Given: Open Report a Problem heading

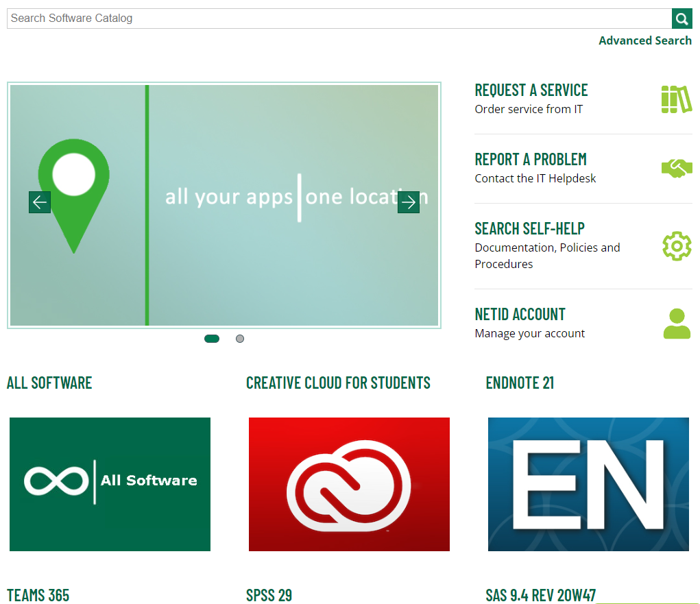Looking at the screenshot, I should [531, 159].
